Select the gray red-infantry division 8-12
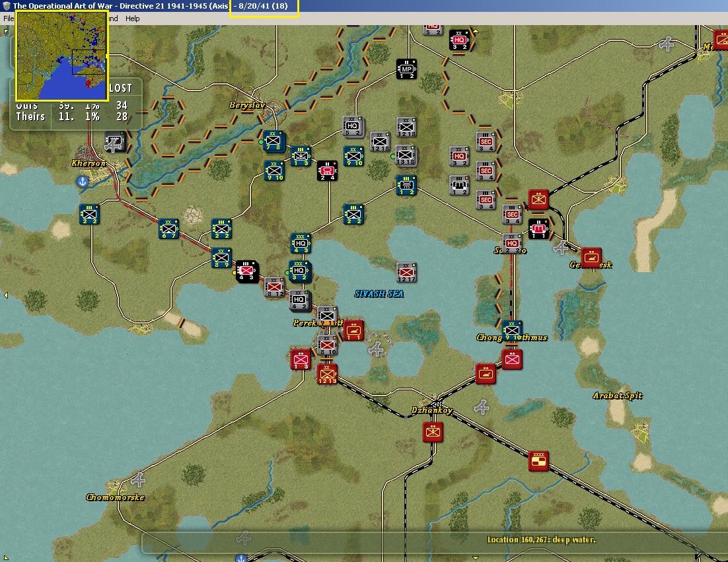The image size is (728, 562). coord(274,287)
